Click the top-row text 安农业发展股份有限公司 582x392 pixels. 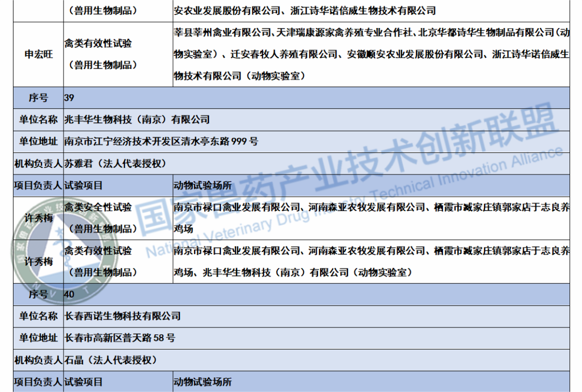[x=227, y=10]
